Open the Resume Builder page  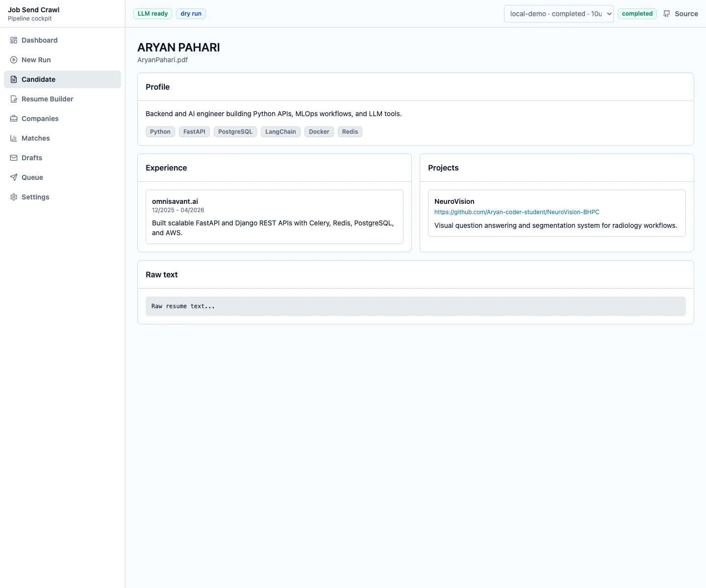pos(63,99)
